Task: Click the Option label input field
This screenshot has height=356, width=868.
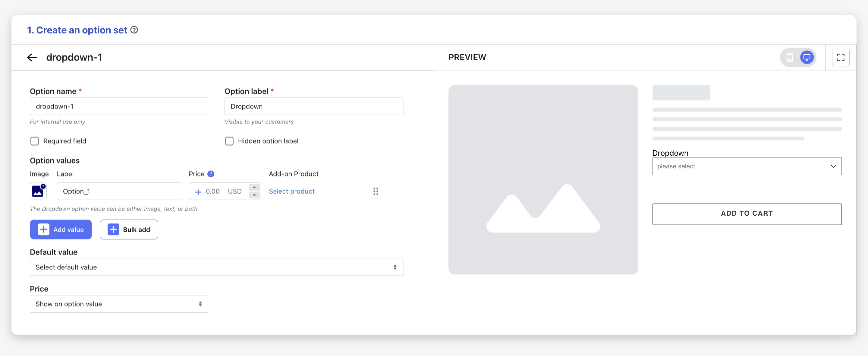Action: 313,106
